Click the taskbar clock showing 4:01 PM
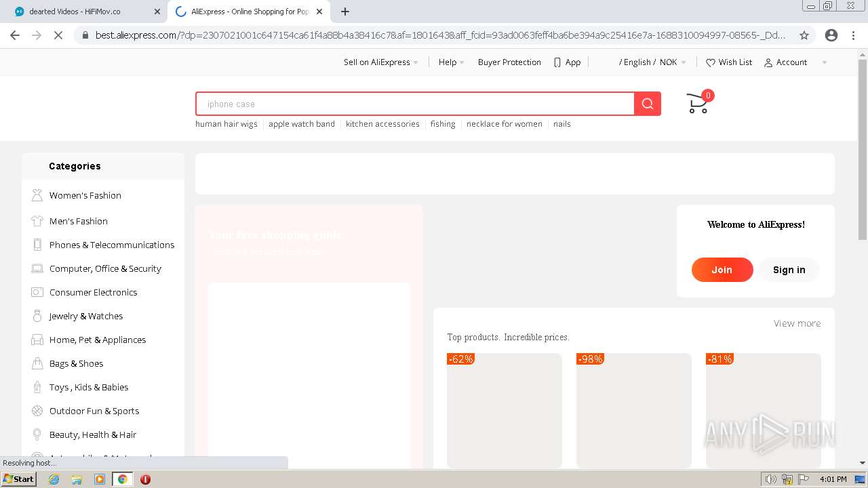Screen dimensions: 868x488 click(833, 479)
